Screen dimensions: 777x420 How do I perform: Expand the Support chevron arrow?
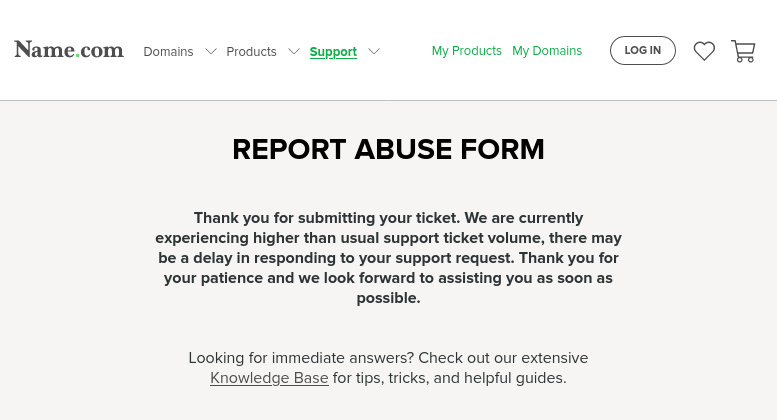click(374, 51)
